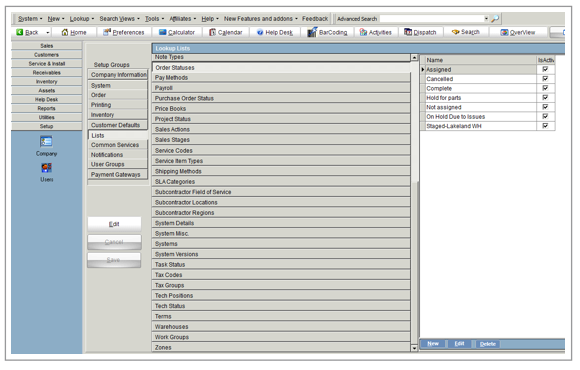
Task: Open the Reports navigation section
Action: pyautogui.click(x=47, y=108)
